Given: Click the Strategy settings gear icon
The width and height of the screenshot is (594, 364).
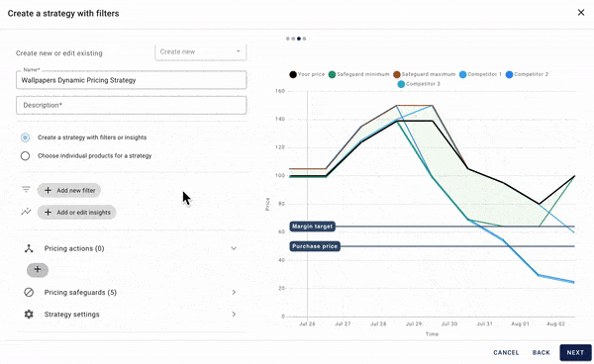Looking at the screenshot, I should (29, 315).
